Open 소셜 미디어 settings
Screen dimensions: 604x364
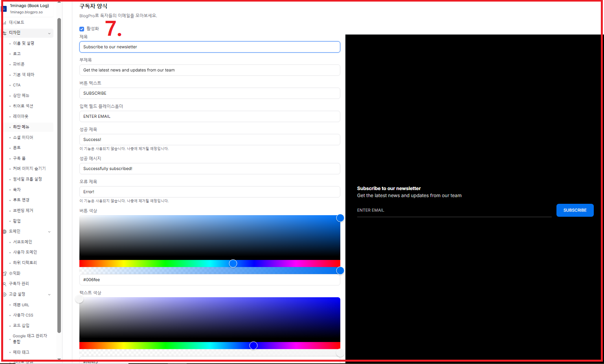coord(23,137)
